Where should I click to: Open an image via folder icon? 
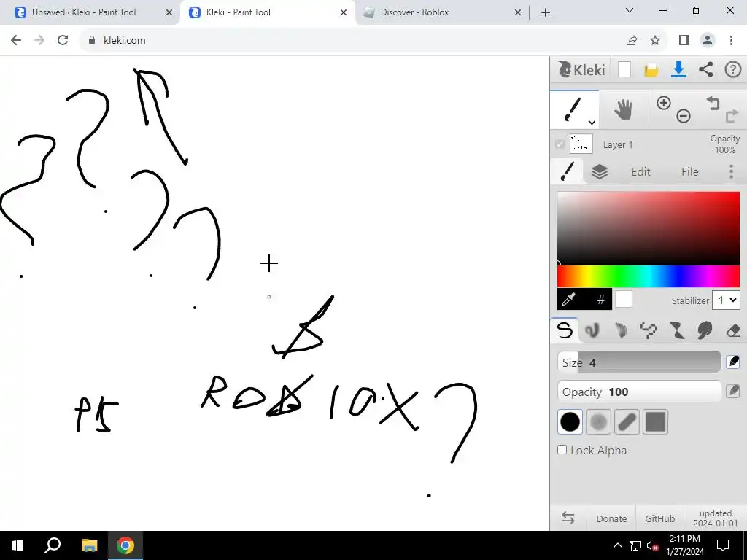(651, 70)
